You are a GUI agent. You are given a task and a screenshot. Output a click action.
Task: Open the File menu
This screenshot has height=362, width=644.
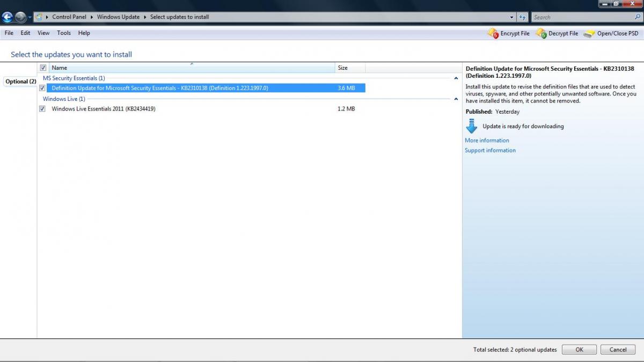[x=9, y=33]
